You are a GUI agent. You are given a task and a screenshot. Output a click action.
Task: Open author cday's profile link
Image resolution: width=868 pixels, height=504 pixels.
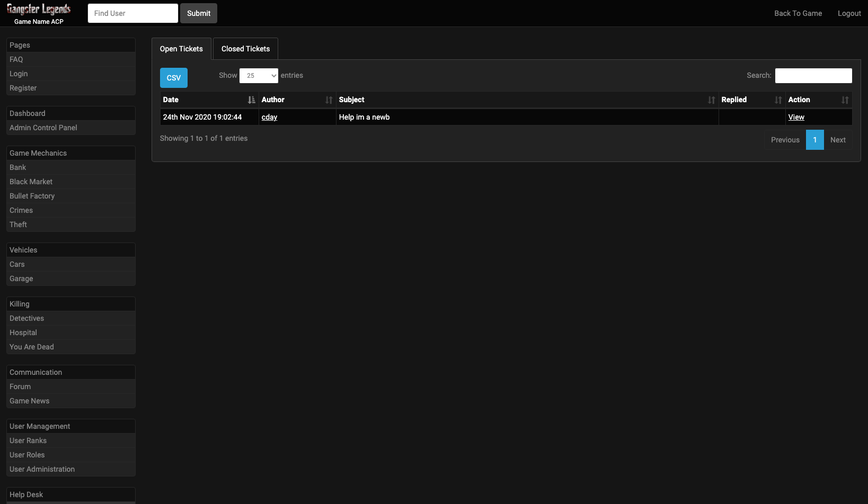pos(269,117)
